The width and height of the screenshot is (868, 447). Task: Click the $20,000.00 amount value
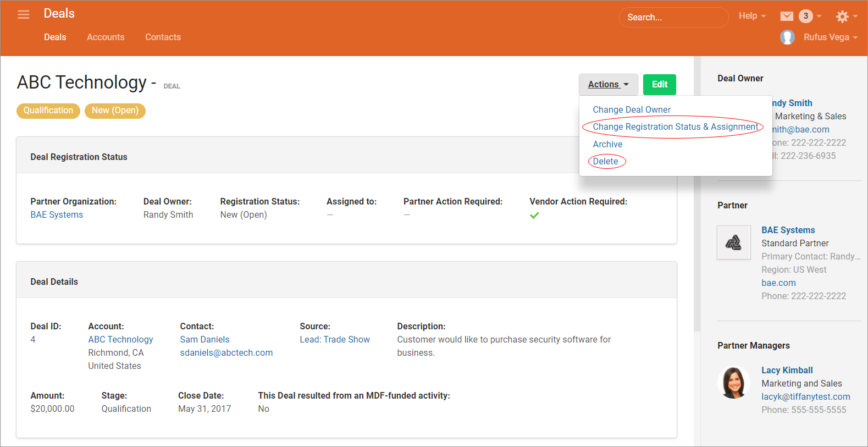(x=52, y=409)
